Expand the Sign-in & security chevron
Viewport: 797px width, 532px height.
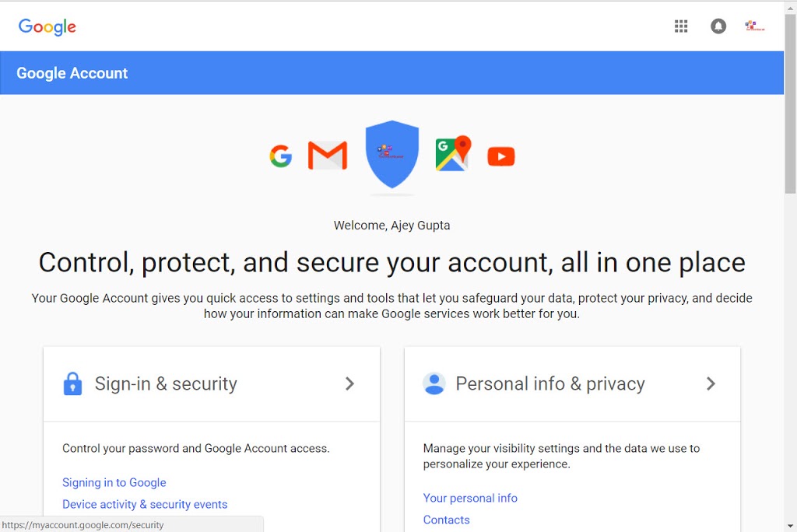click(x=349, y=383)
